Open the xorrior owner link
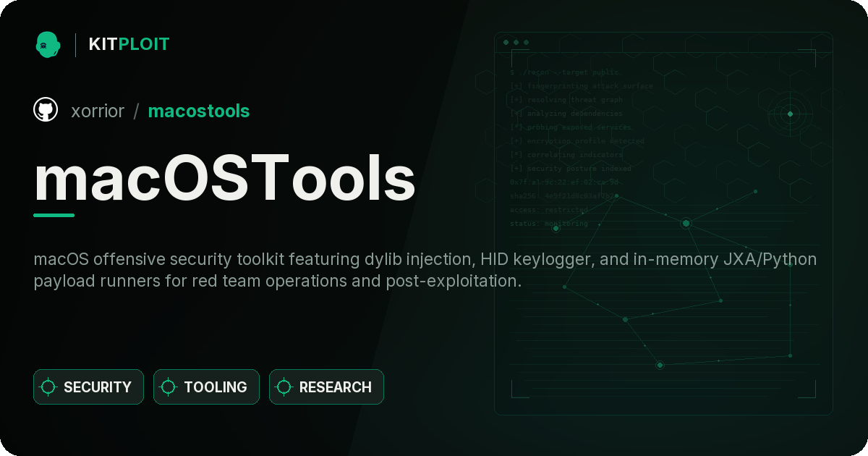 tap(98, 111)
